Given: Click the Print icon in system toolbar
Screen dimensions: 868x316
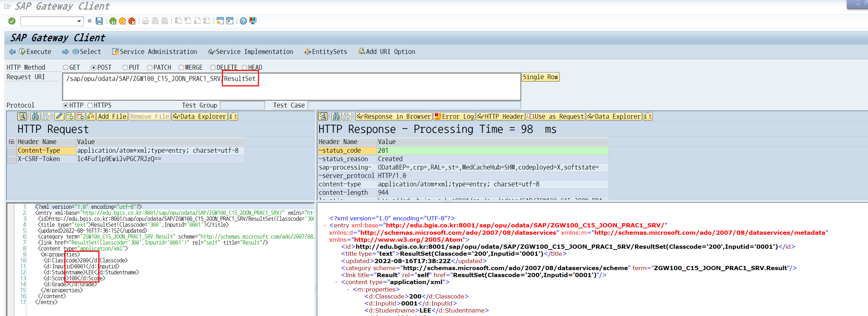Looking at the screenshot, I should click(x=146, y=21).
